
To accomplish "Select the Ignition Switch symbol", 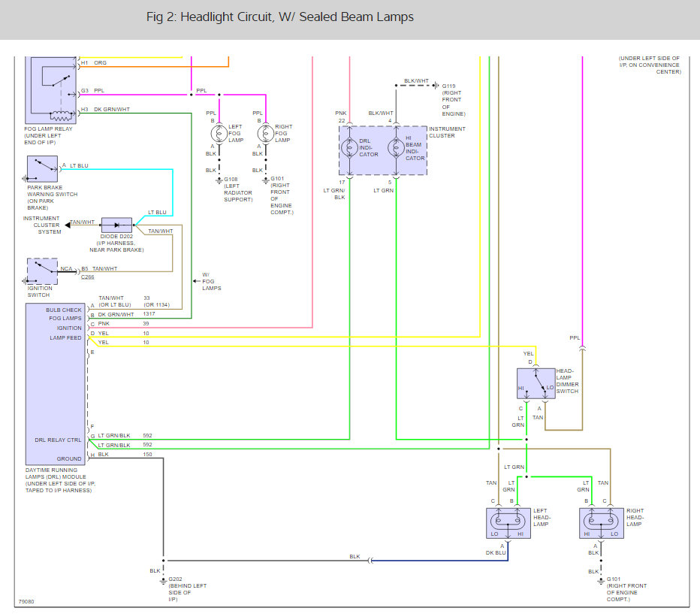I will click(42, 271).
